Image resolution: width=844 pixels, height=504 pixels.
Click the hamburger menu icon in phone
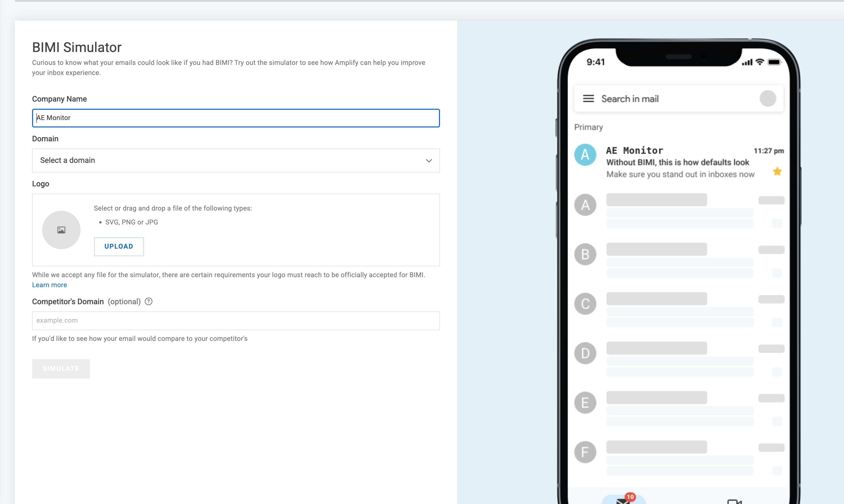(588, 98)
